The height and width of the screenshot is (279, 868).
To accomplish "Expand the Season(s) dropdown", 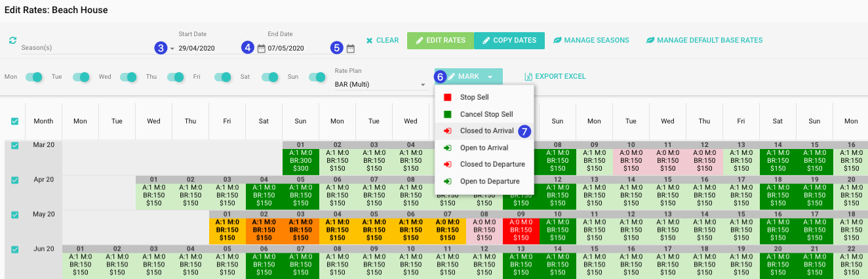I will tap(172, 49).
